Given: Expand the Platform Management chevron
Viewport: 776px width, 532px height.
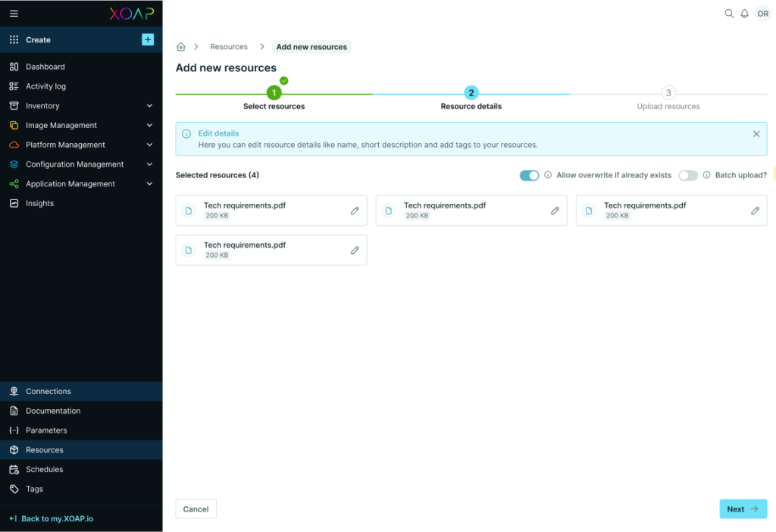Looking at the screenshot, I should [x=149, y=145].
